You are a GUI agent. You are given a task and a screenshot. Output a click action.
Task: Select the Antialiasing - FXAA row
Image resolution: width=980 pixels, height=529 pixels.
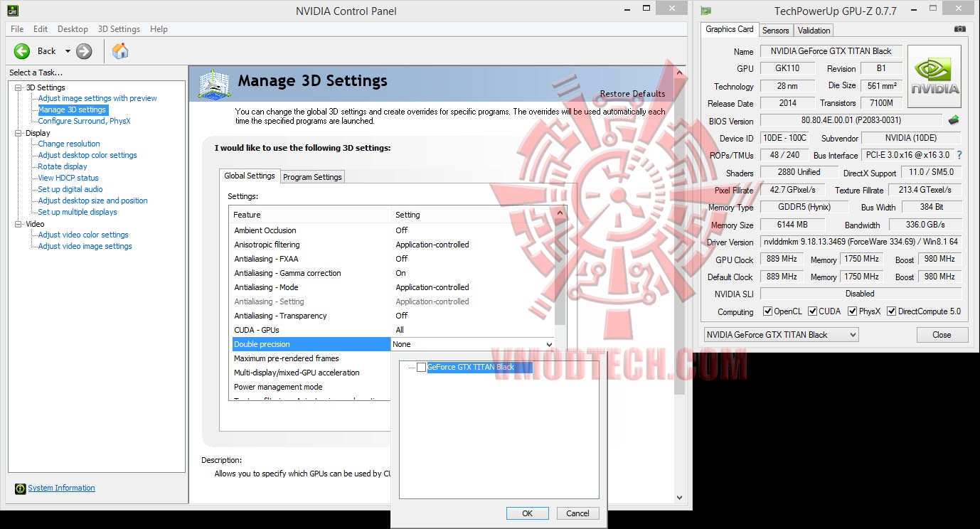pos(392,259)
